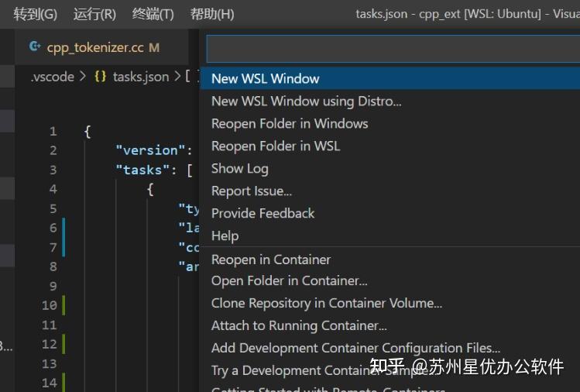The image size is (580, 392).
Task: Click tasks.json in breadcrumb path
Action: point(140,76)
